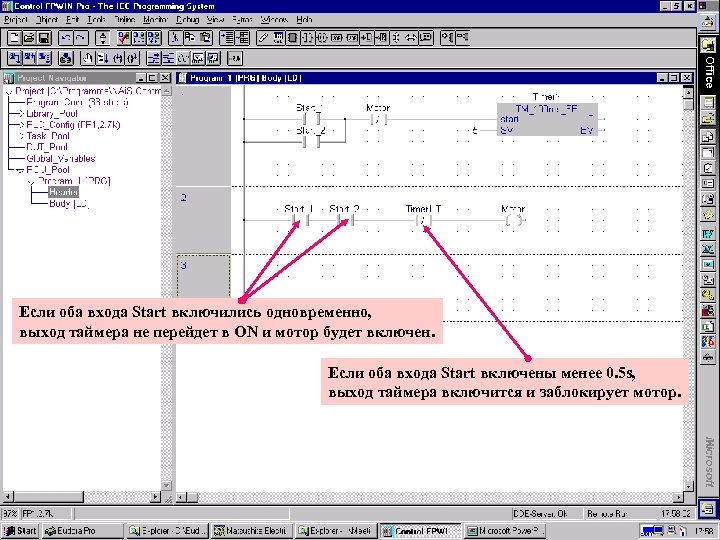This screenshot has height=540, width=720.
Task: Click the Remote Run status field
Action: [x=619, y=513]
